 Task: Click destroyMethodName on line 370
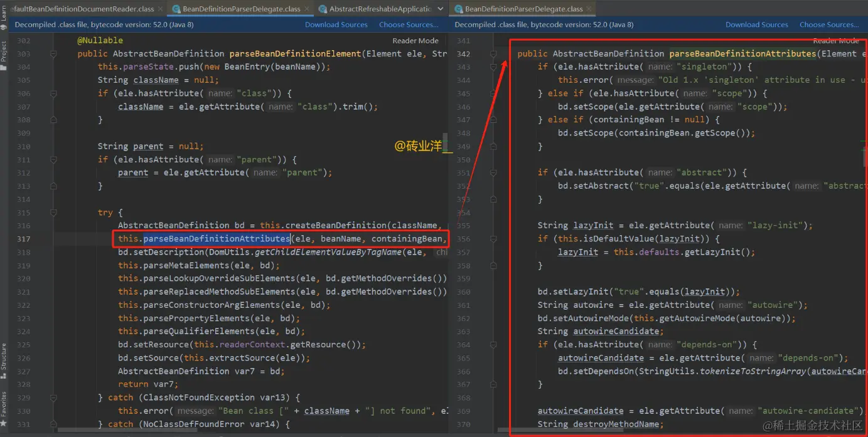[x=614, y=424]
